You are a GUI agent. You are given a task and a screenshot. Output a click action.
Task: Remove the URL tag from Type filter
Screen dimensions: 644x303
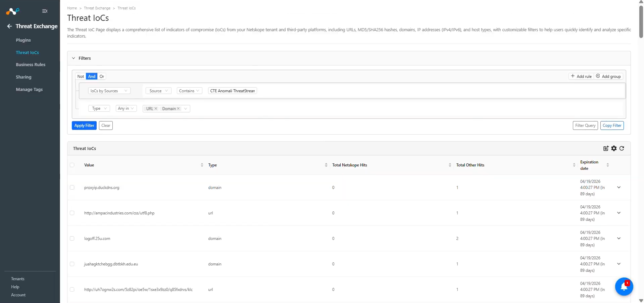pos(156,108)
